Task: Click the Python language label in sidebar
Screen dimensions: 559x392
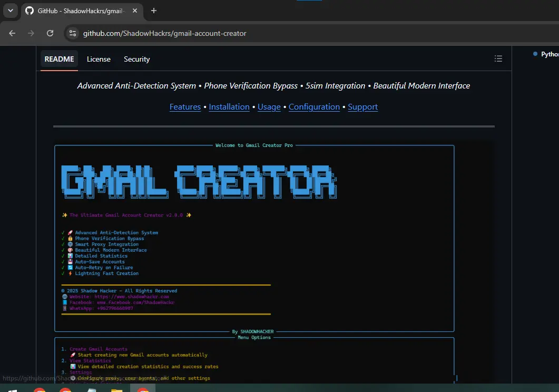Action: pos(550,54)
